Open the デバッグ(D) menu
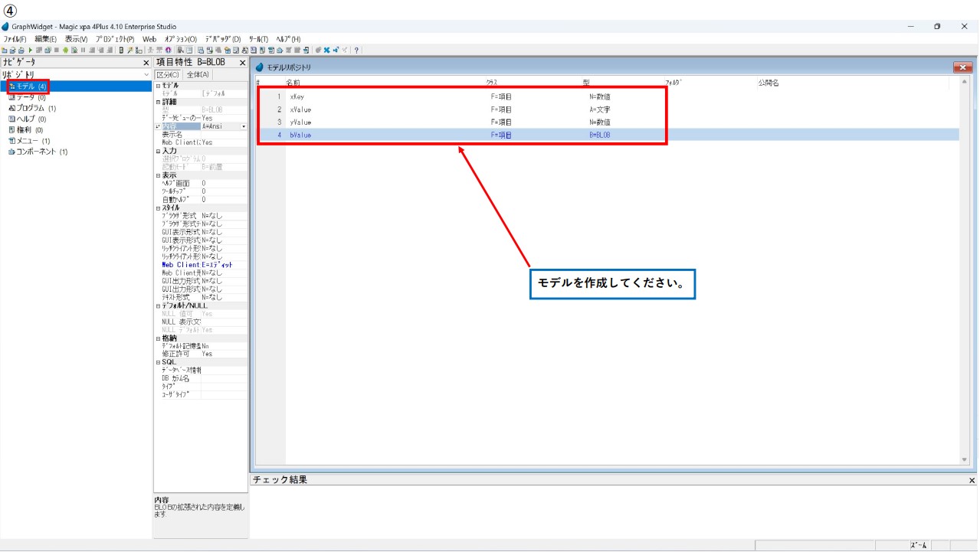The image size is (980, 552). (222, 39)
